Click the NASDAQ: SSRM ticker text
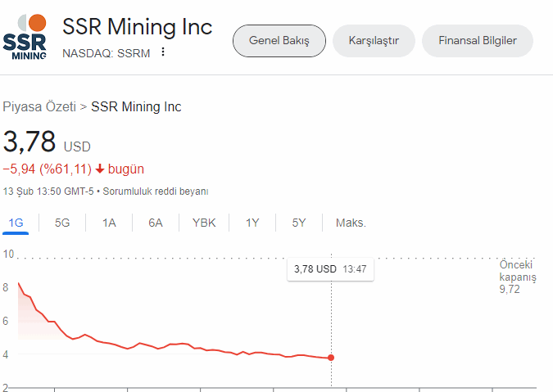The width and height of the screenshot is (553, 392). (107, 53)
